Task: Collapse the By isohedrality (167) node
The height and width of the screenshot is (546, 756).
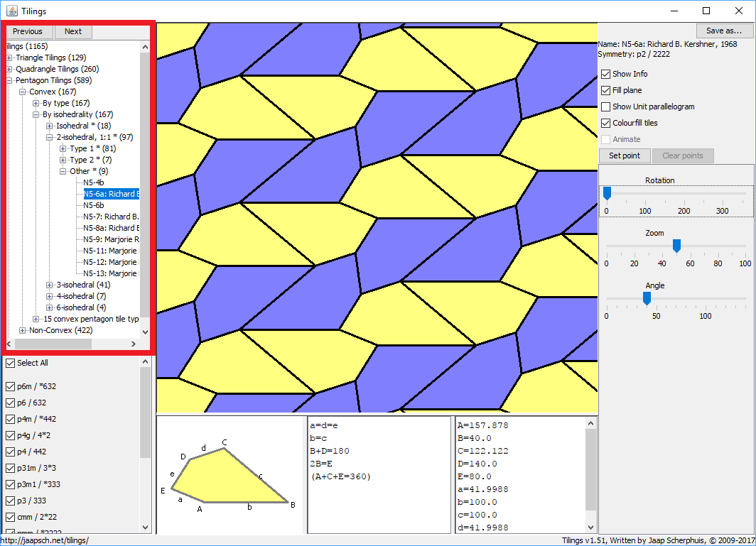Action: [36, 115]
